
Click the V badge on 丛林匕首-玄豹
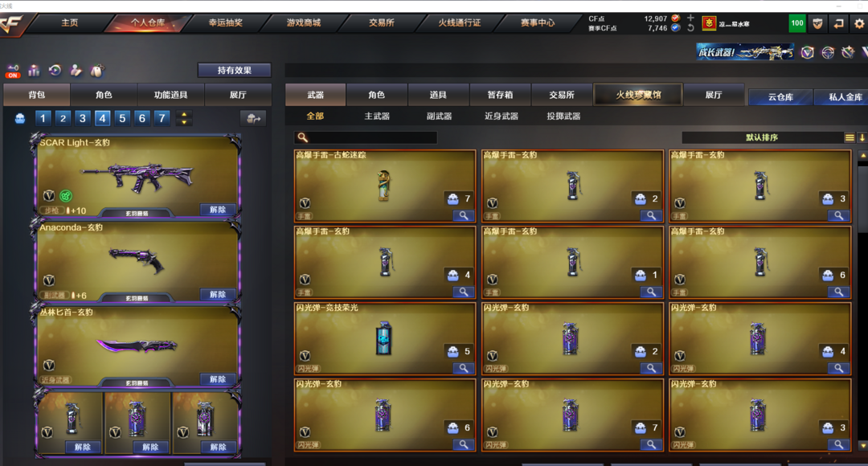(x=49, y=366)
